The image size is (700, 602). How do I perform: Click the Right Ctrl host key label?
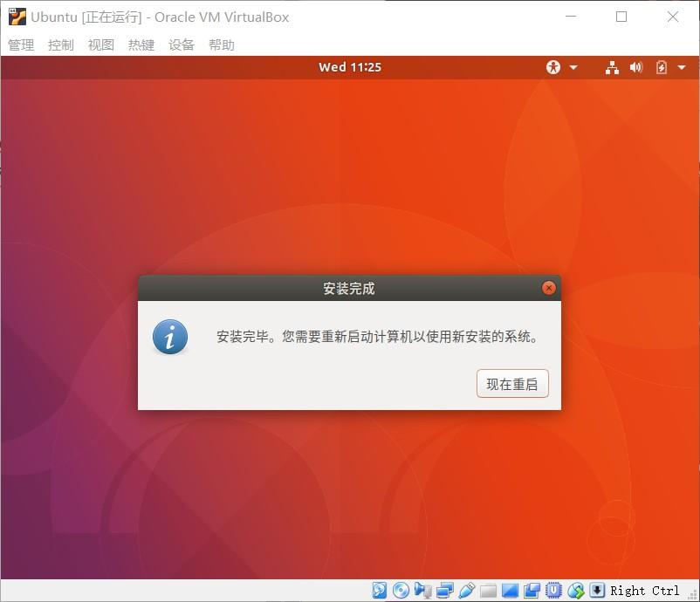click(644, 591)
